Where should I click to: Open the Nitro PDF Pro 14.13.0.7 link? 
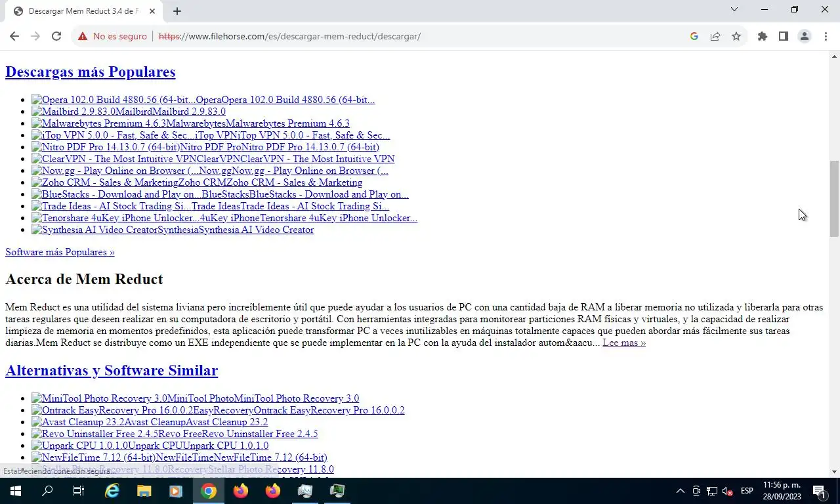point(205,147)
